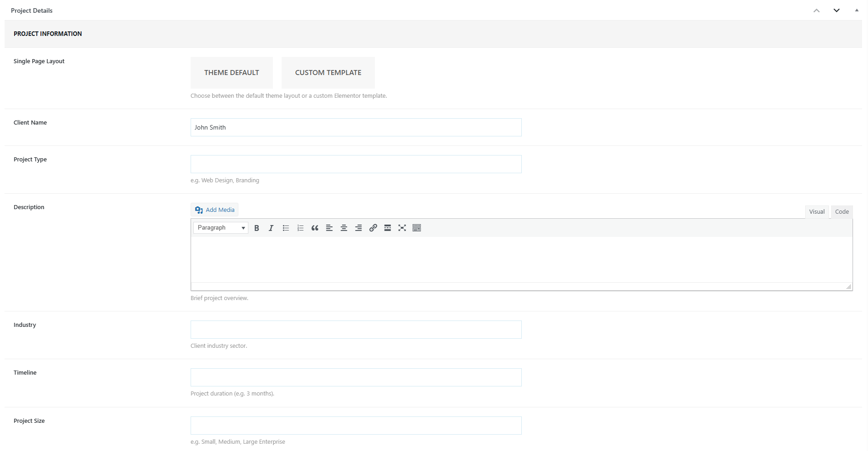Screen dimensions: 868x451
Task: Toggle bold formatting in Description editor
Action: tap(257, 228)
